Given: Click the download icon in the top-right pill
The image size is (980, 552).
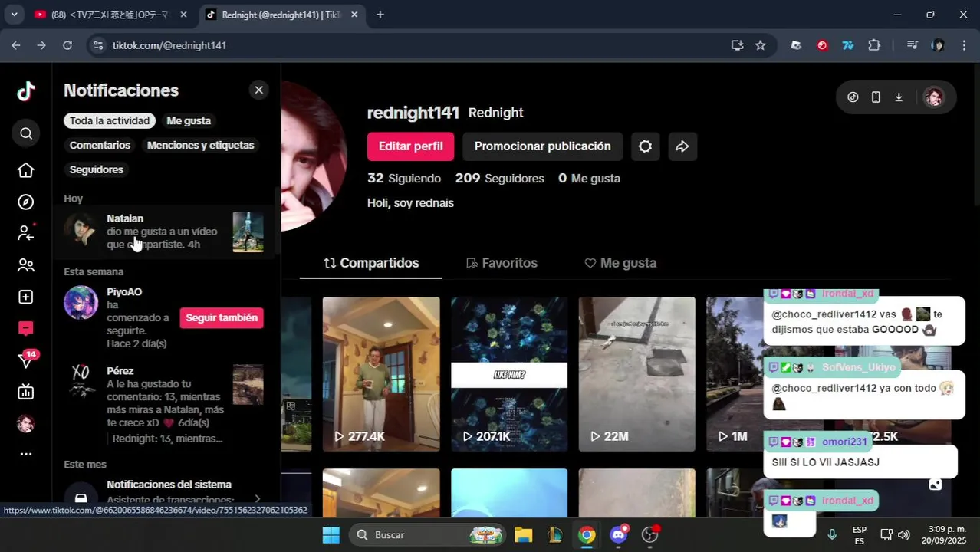Looking at the screenshot, I should click(899, 97).
